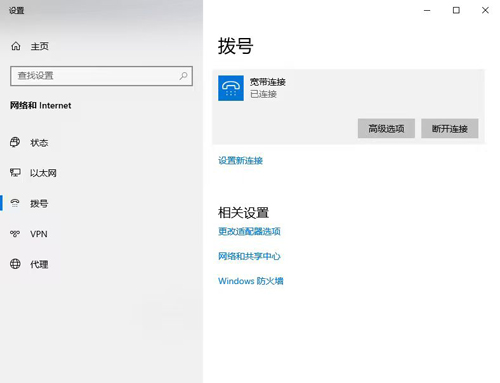500x383 pixels.
Task: Close the 设置 window
Action: click(485, 10)
